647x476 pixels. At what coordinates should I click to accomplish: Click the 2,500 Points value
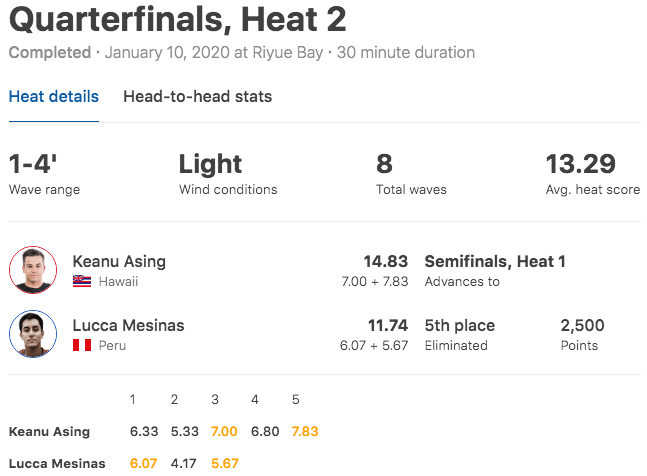[x=580, y=325]
